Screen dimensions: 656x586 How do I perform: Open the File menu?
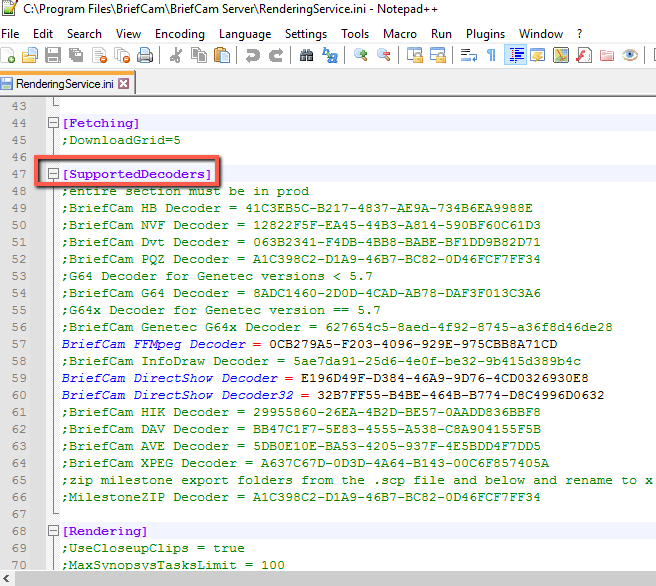click(10, 34)
